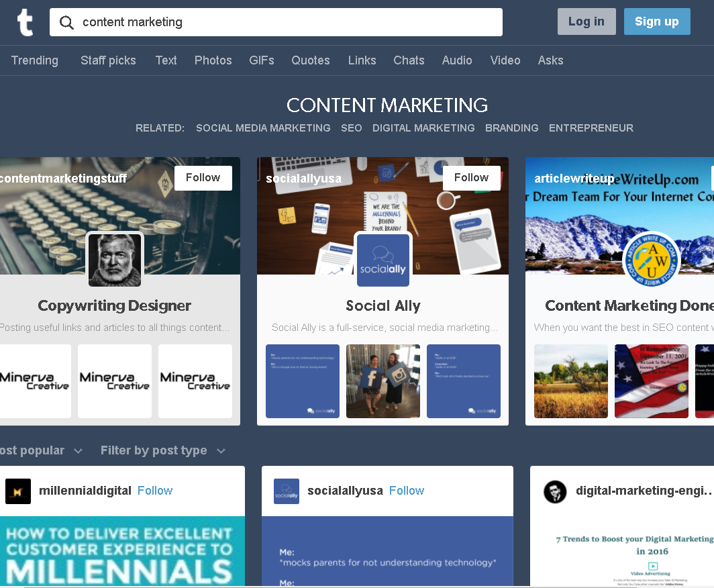Open the Content Marketing Done blog title
Screen dimensions: 714x588
[x=629, y=305]
